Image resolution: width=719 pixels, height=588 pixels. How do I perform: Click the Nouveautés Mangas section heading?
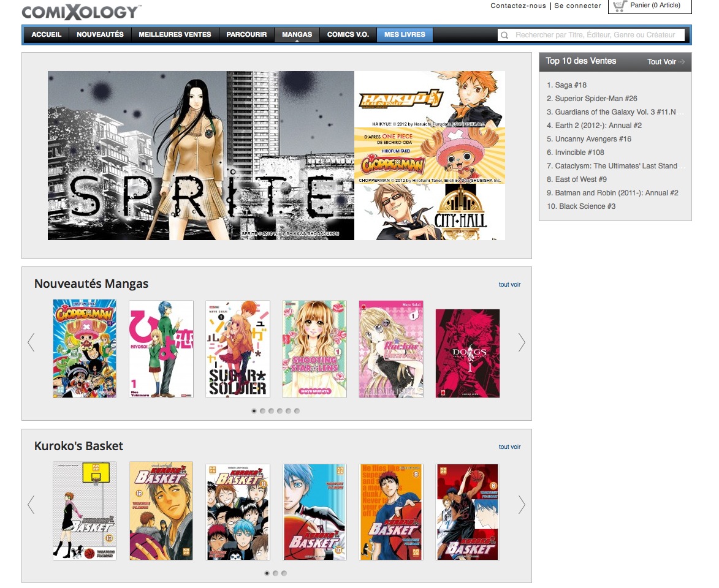pos(91,284)
